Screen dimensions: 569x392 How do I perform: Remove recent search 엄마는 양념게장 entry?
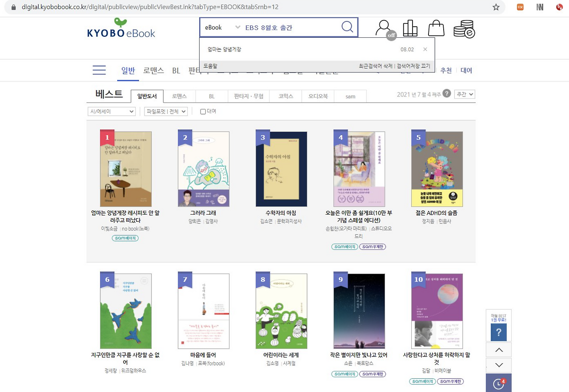point(425,49)
